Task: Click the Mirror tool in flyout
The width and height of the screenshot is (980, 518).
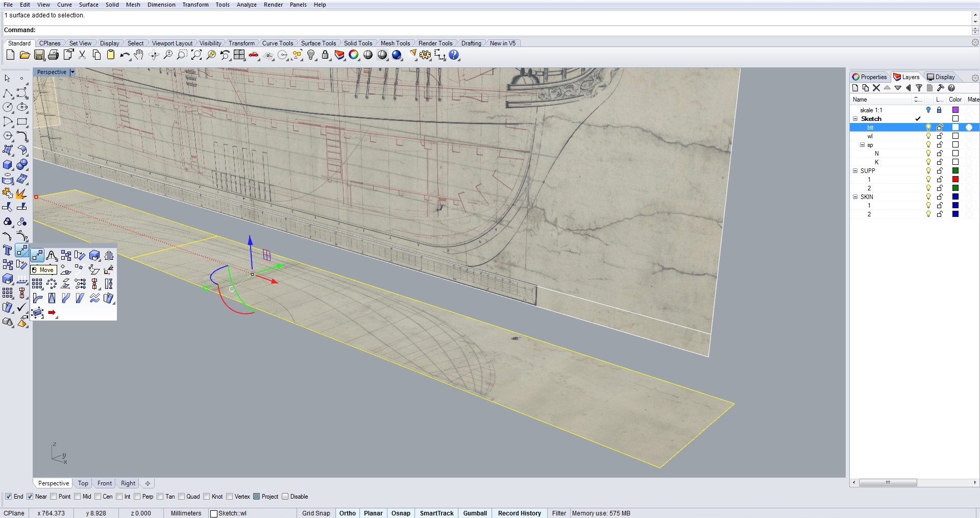Action: 109,255
